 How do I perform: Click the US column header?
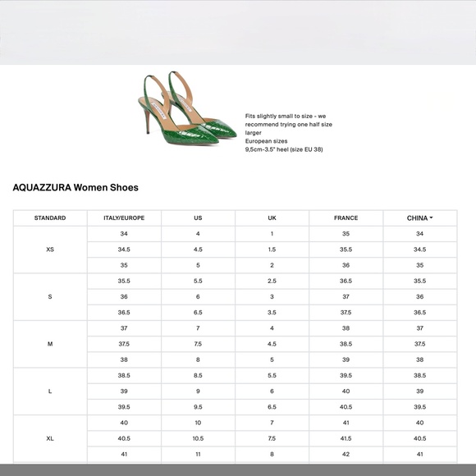(198, 218)
